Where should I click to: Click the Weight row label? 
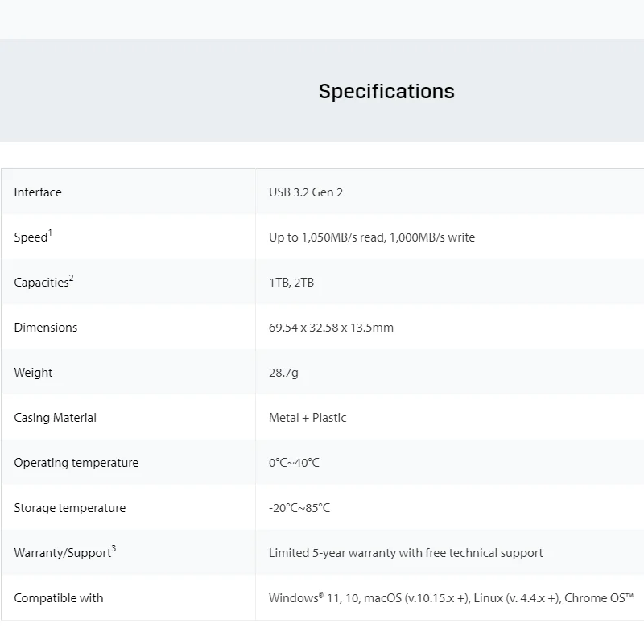pyautogui.click(x=33, y=373)
